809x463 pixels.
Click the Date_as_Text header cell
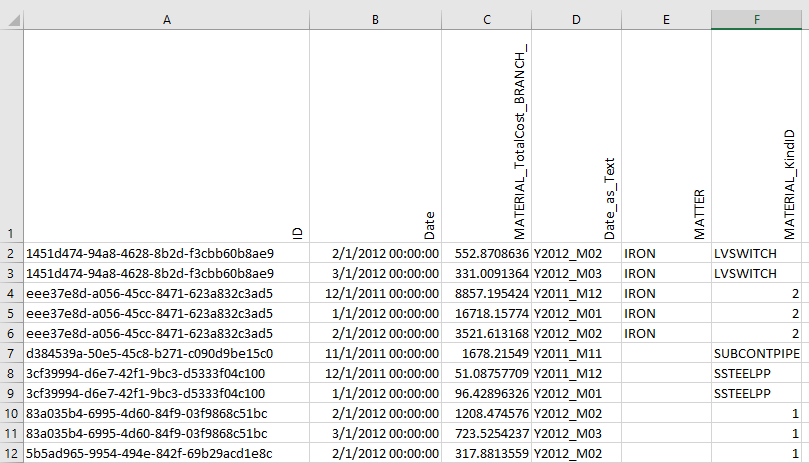576,136
